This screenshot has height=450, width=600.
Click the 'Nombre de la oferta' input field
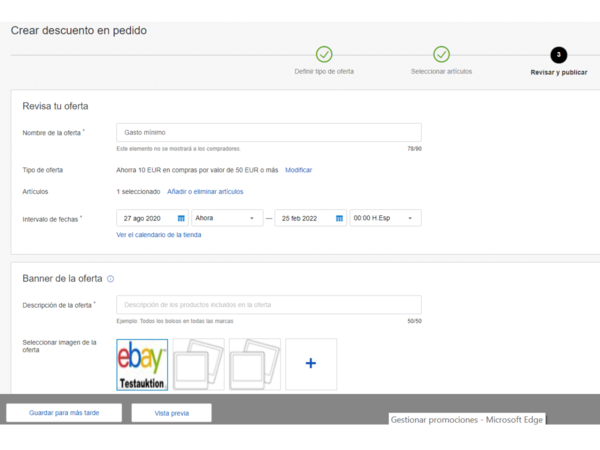(x=269, y=132)
